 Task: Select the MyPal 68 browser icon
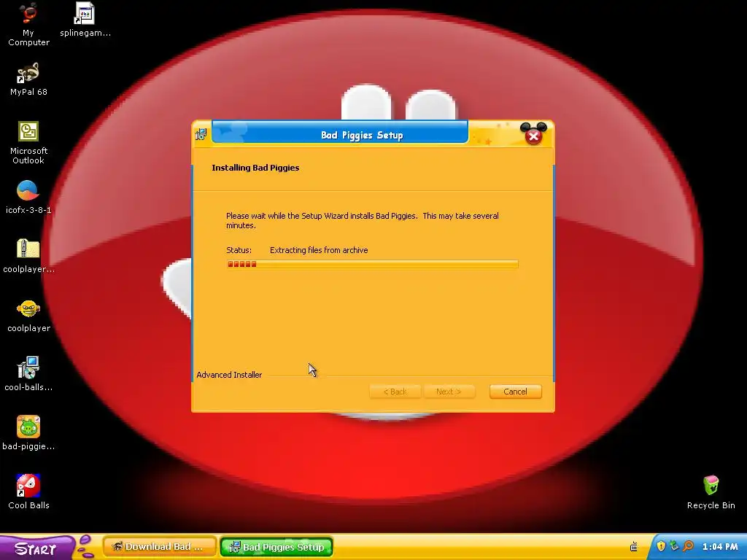(x=28, y=79)
